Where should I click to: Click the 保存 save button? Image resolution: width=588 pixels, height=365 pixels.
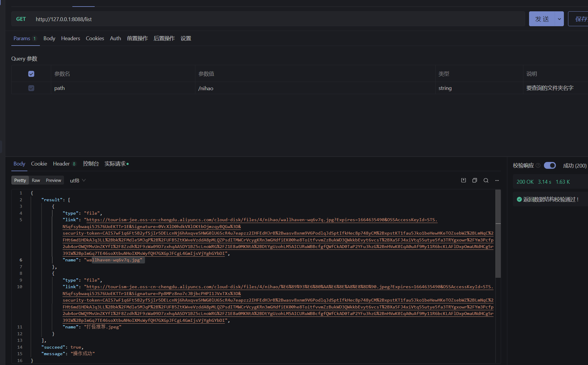pos(582,18)
